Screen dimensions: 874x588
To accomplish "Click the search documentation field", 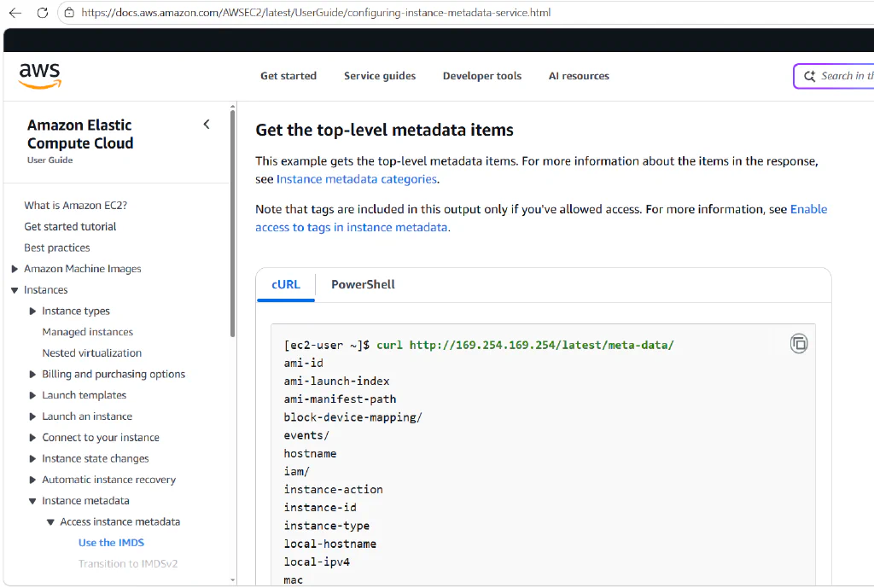I will 835,76.
